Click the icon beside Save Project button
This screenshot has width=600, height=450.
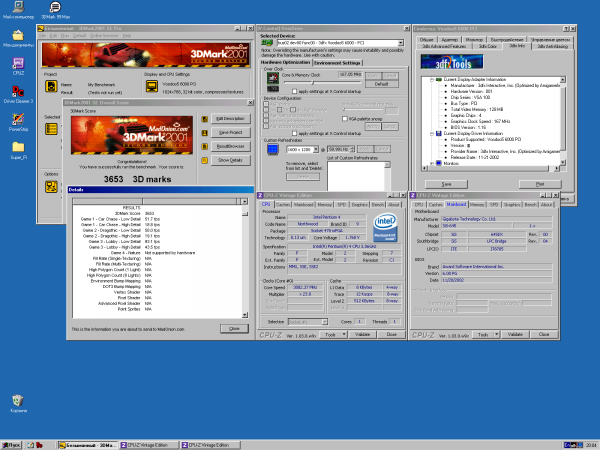[x=205, y=133]
